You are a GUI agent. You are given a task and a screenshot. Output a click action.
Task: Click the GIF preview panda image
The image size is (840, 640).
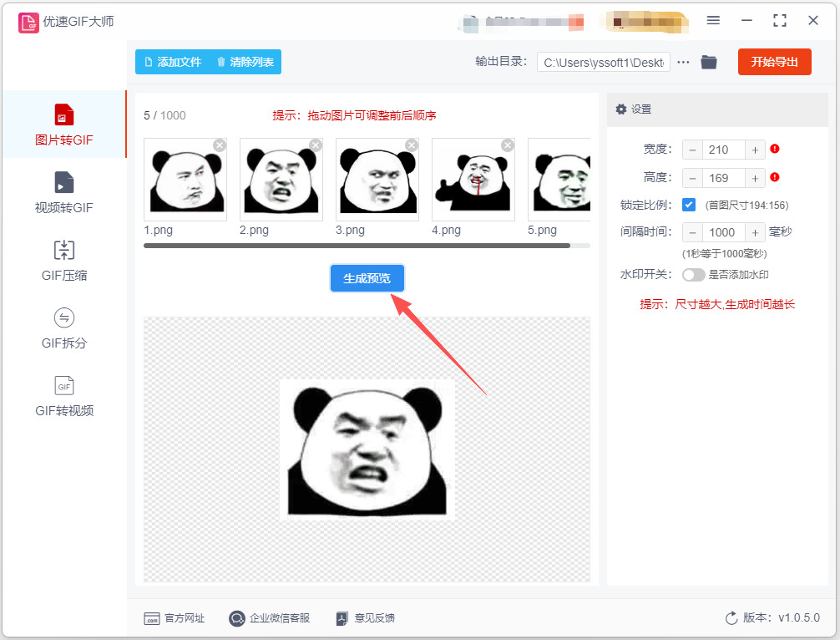pos(367,450)
